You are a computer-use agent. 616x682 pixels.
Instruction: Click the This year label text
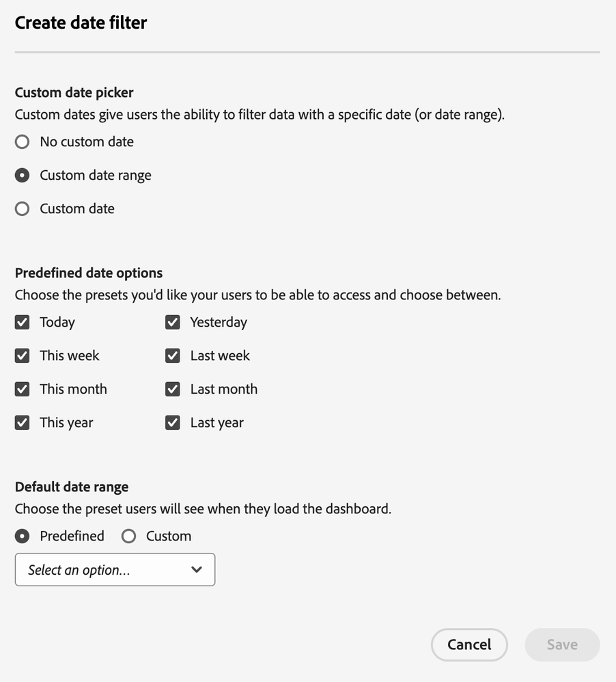pyautogui.click(x=66, y=423)
